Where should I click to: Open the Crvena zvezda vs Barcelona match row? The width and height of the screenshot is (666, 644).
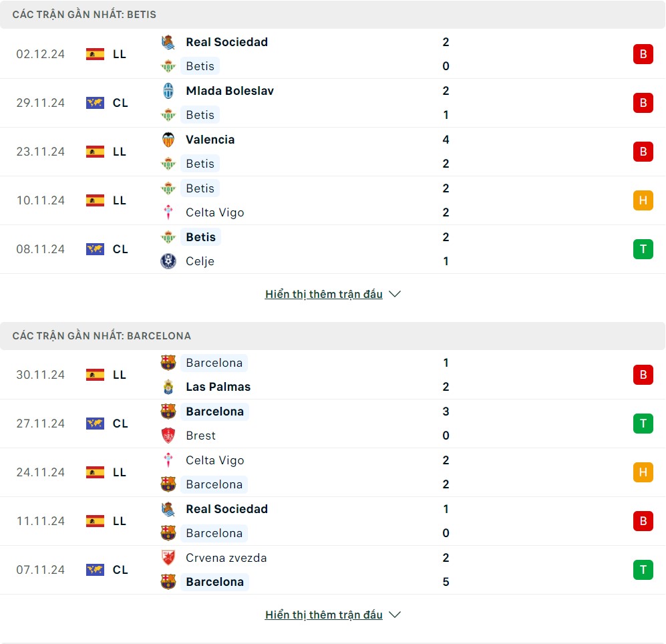(x=333, y=570)
